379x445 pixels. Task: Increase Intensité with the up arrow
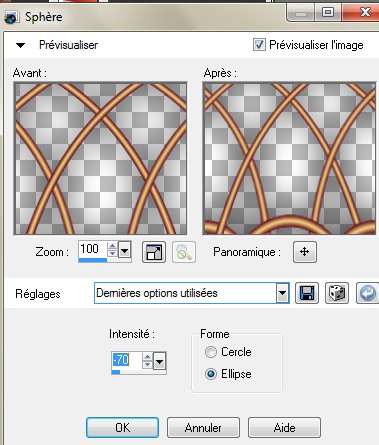coord(147,357)
